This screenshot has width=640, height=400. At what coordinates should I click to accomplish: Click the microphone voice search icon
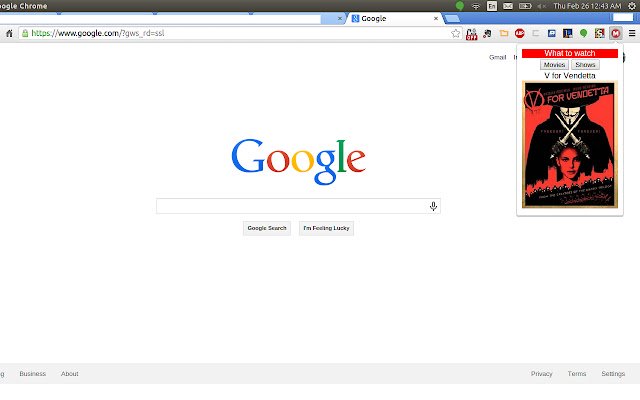coord(433,207)
